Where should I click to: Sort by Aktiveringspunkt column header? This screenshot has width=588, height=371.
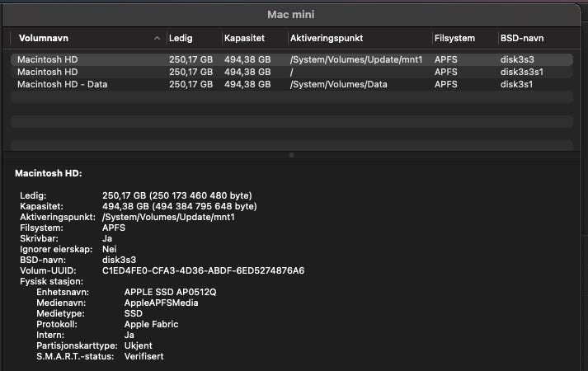pyautogui.click(x=327, y=39)
